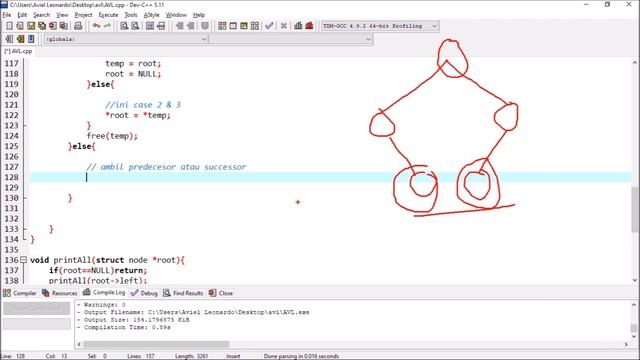This screenshot has height=360, width=640.
Task: Create a new source file from toolbar
Action: pyautogui.click(x=9, y=26)
